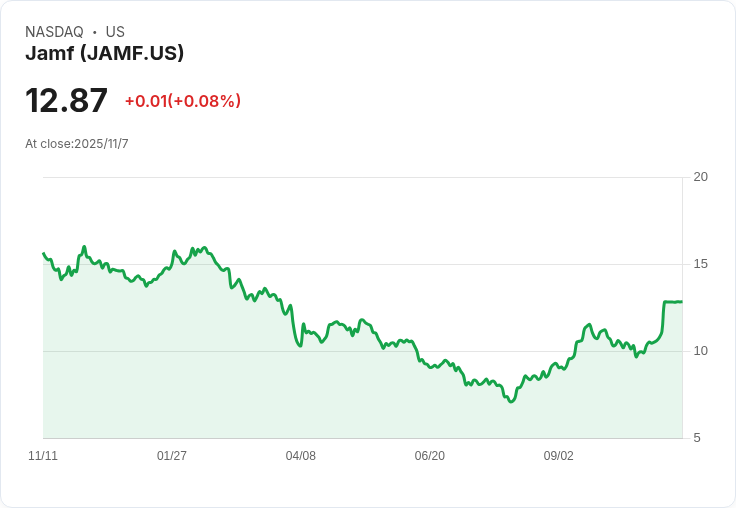Click the highest peak of the price line
This screenshot has width=736, height=508.
tap(84, 247)
